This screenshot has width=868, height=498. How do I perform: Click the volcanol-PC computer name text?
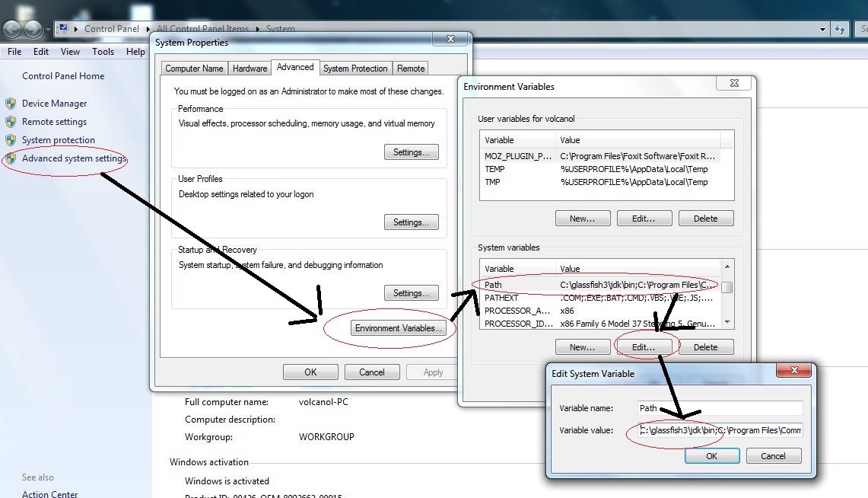(x=323, y=402)
